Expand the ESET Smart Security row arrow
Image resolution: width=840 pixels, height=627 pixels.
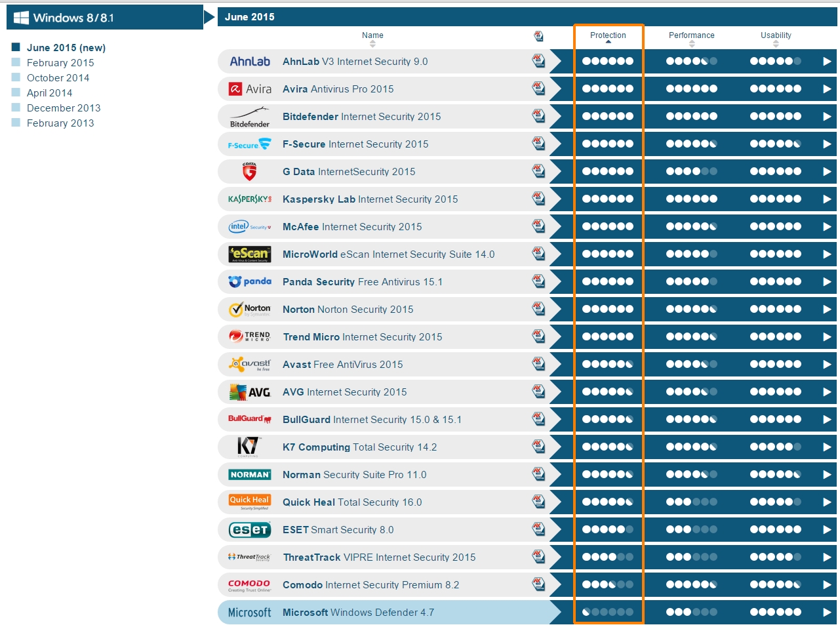click(827, 529)
